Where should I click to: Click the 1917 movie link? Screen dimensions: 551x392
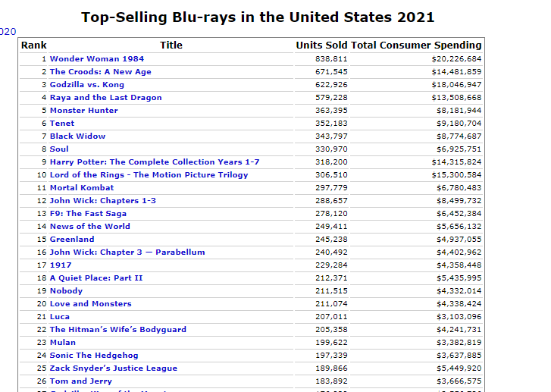pos(61,265)
